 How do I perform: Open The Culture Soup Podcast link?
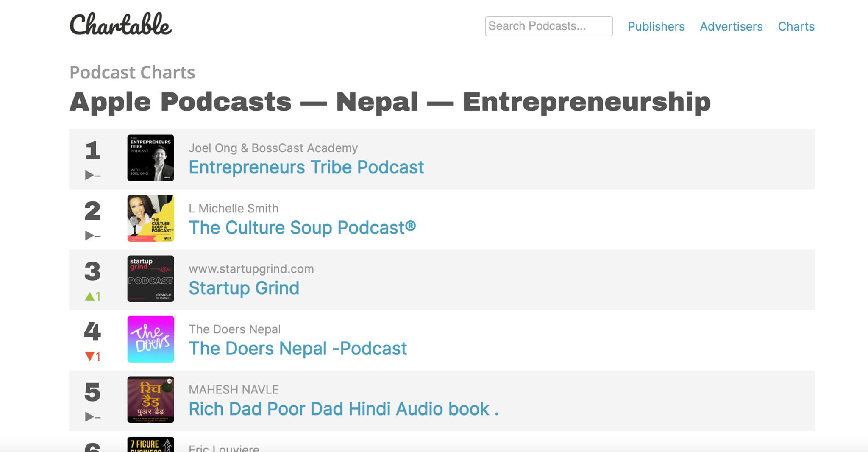[302, 228]
